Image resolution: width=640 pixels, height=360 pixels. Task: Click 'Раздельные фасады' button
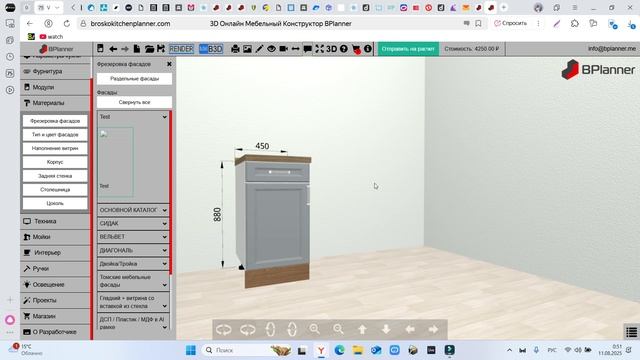tap(134, 78)
